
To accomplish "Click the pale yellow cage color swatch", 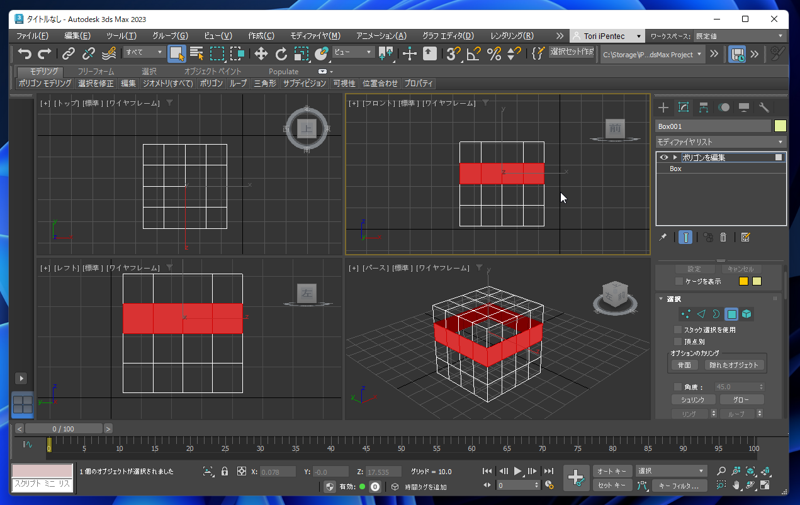I will tap(757, 281).
